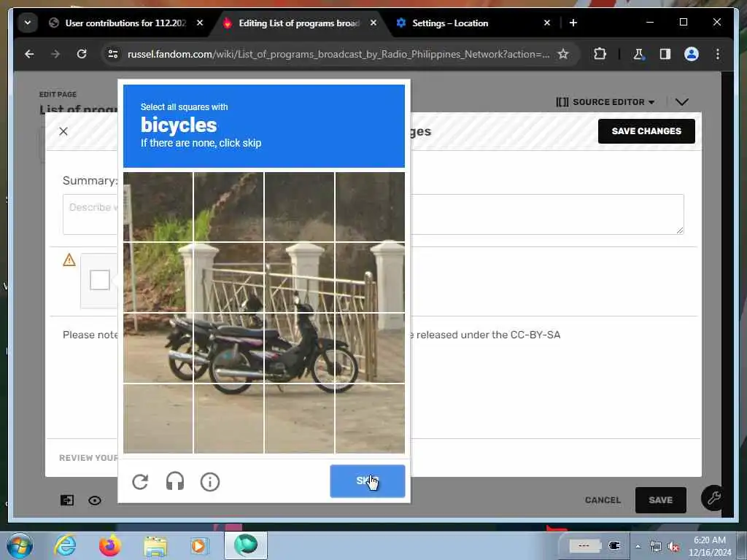Reload the page with the refresh icon

82,54
